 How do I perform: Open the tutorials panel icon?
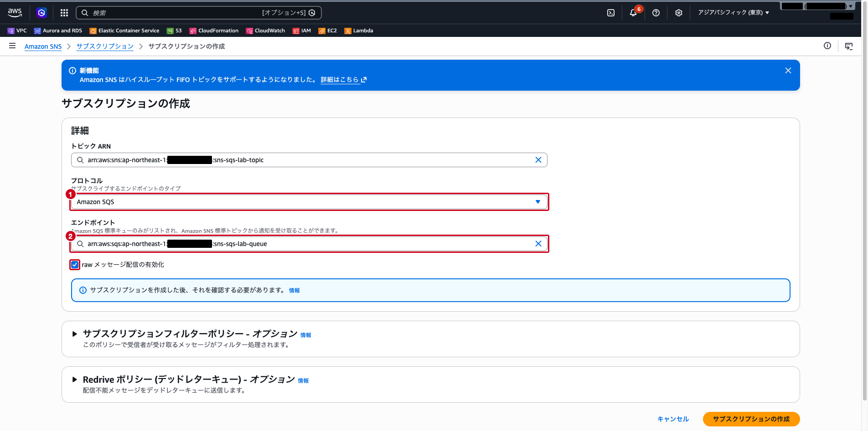tap(849, 46)
